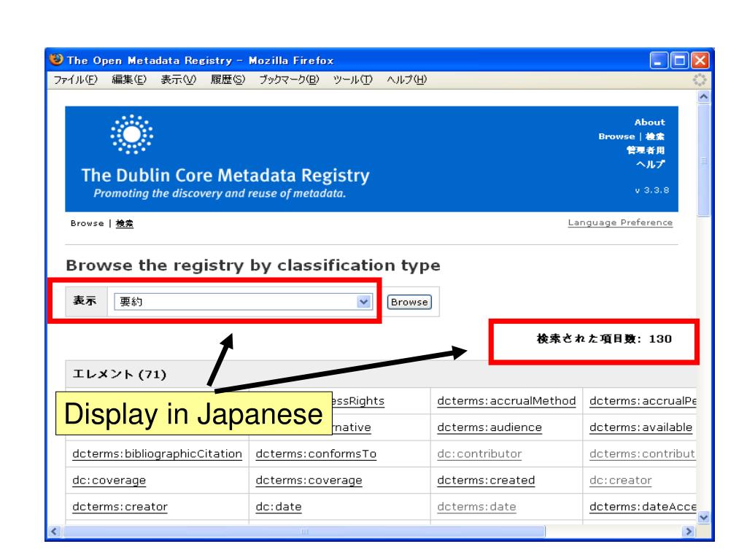The height and width of the screenshot is (560, 747).
Task: Open dcterms:bibliographicCitation link
Action: pos(158,454)
